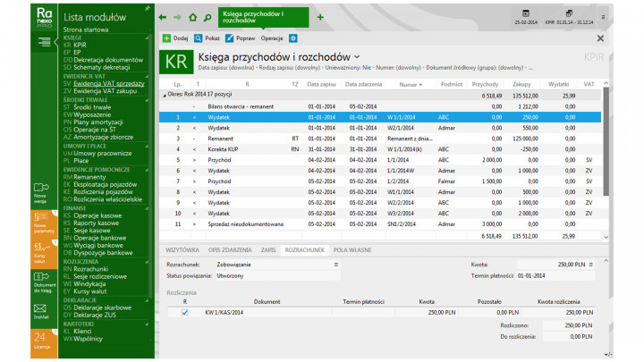Click the settings gear next to Operacje
Image resolution: width=644 pixels, height=362 pixels.
292,38
